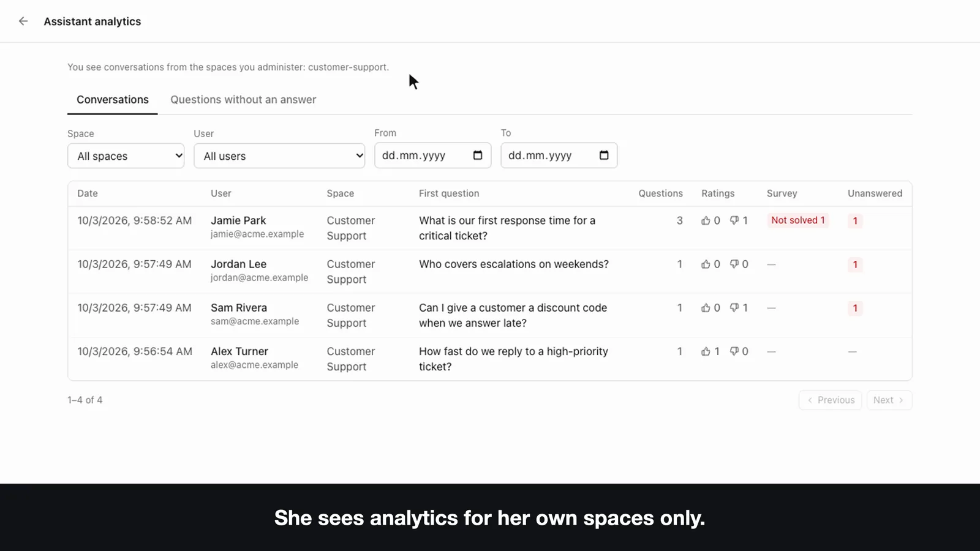The height and width of the screenshot is (551, 980).
Task: Select the First question column header
Action: point(449,193)
